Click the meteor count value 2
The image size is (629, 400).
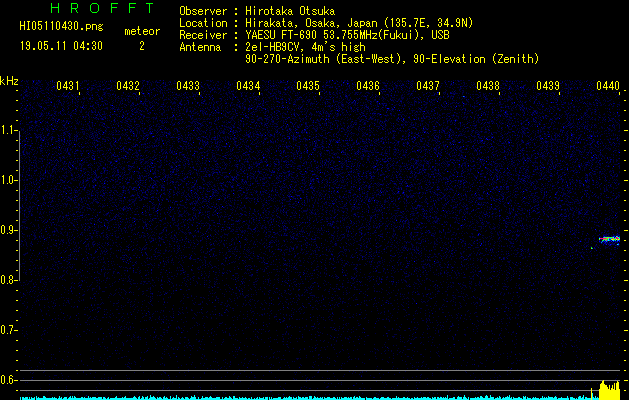point(142,46)
